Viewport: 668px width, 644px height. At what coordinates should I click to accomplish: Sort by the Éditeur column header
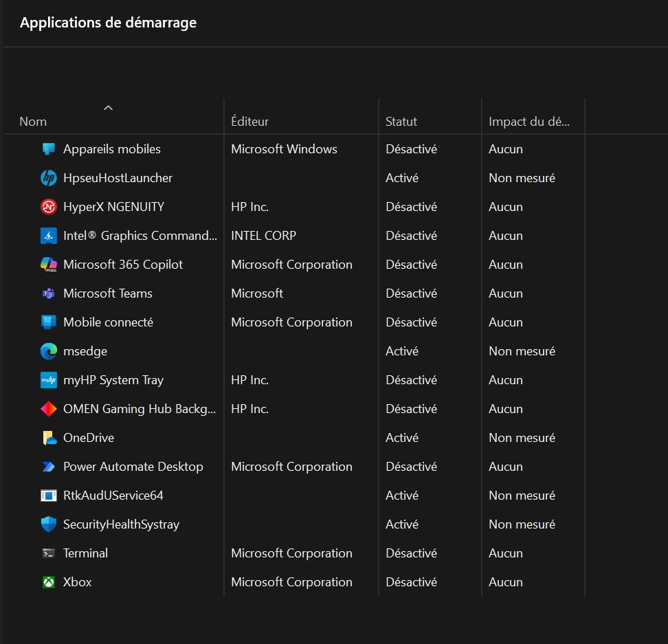pos(249,122)
